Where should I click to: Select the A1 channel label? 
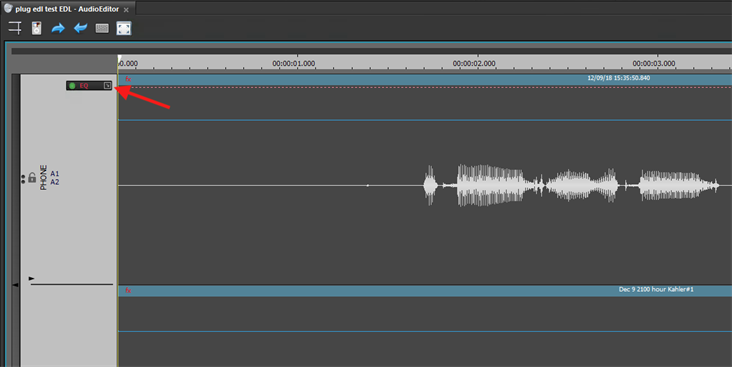click(55, 174)
